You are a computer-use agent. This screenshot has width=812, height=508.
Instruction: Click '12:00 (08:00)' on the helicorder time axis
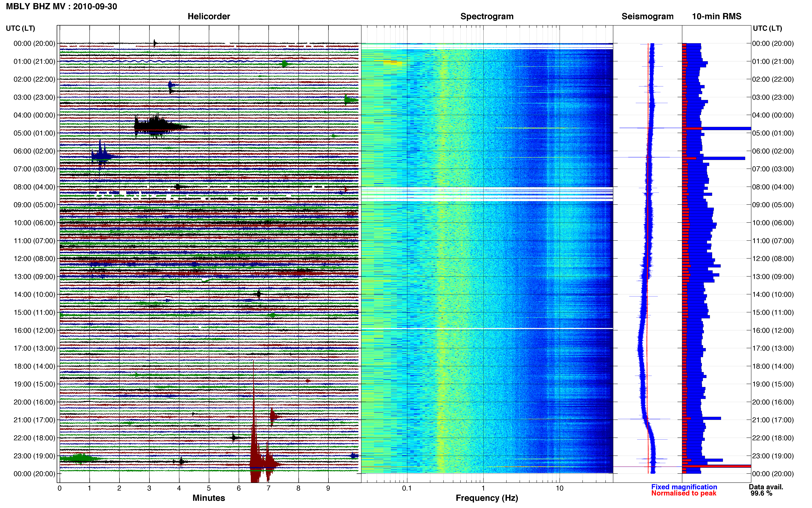[x=34, y=259]
